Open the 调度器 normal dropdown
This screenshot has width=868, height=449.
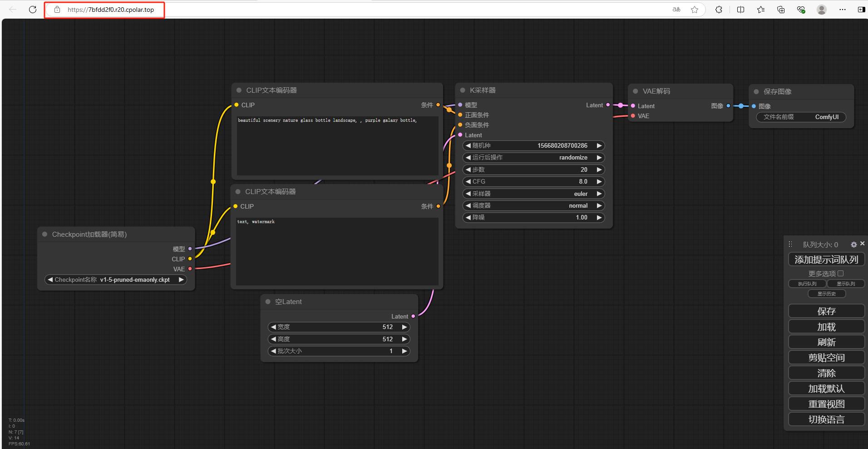point(533,205)
